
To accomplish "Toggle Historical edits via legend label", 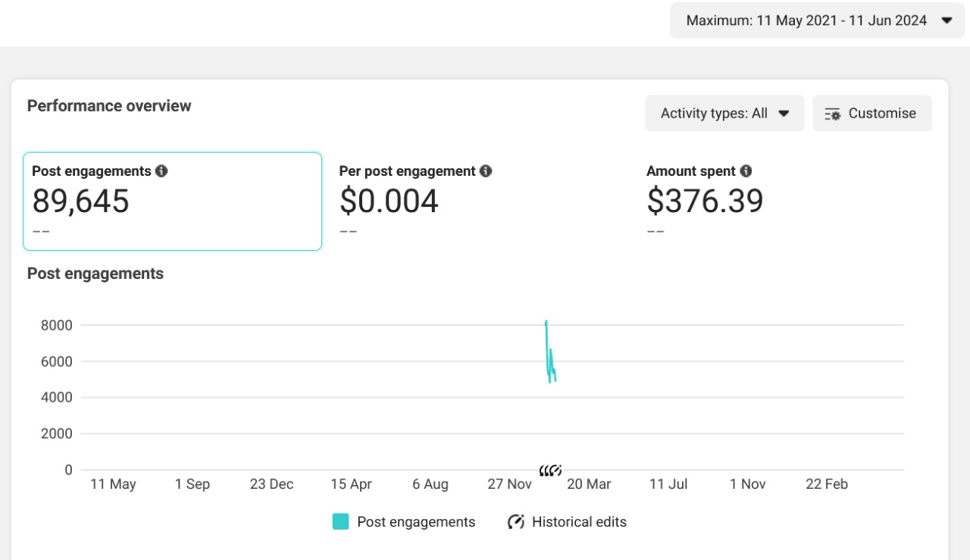I will click(579, 521).
